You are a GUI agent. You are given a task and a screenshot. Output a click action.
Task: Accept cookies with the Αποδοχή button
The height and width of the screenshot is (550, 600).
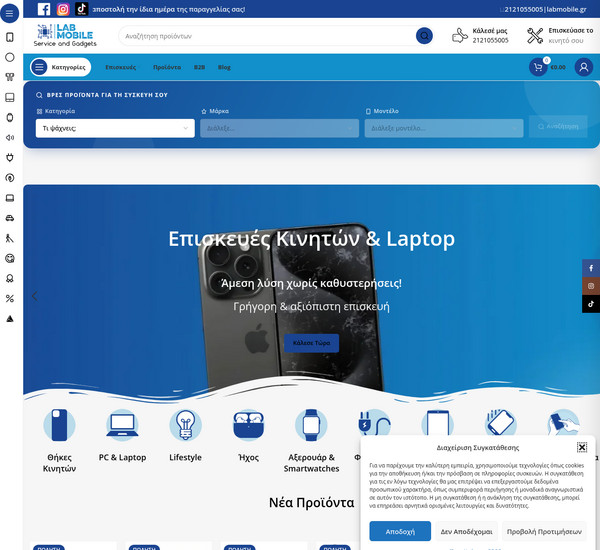click(400, 531)
